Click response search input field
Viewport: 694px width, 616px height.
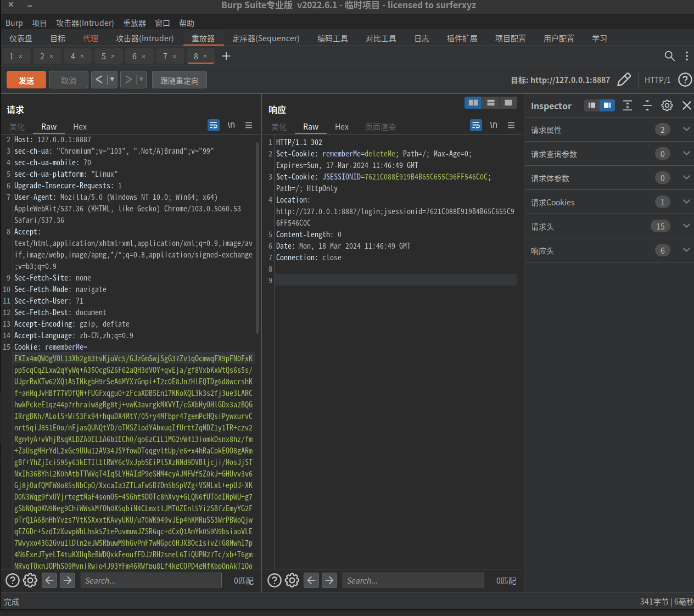[x=413, y=580]
